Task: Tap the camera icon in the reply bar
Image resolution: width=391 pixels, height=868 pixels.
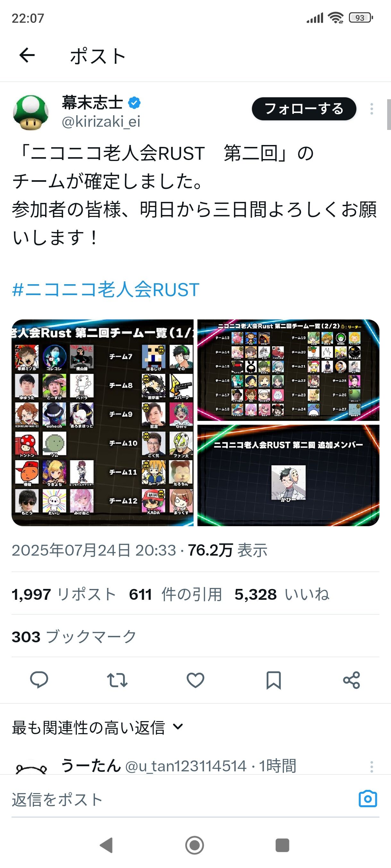Action: point(368,799)
